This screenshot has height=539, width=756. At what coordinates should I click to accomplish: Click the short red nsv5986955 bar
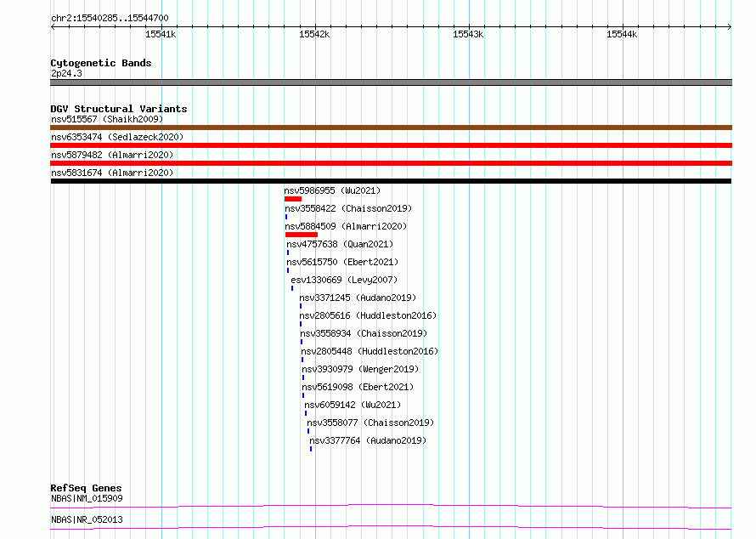coord(293,199)
